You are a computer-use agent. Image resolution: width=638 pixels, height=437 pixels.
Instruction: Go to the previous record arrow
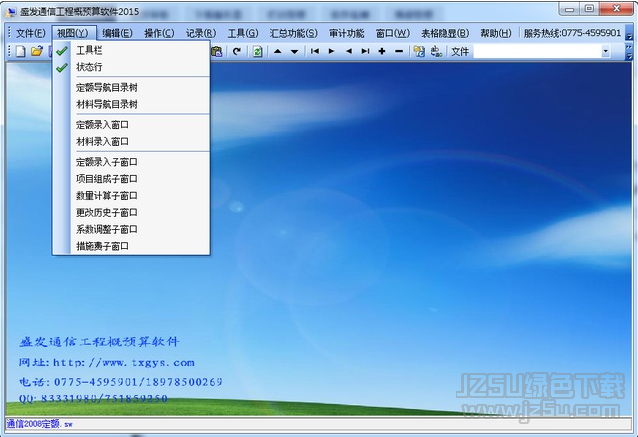point(348,51)
